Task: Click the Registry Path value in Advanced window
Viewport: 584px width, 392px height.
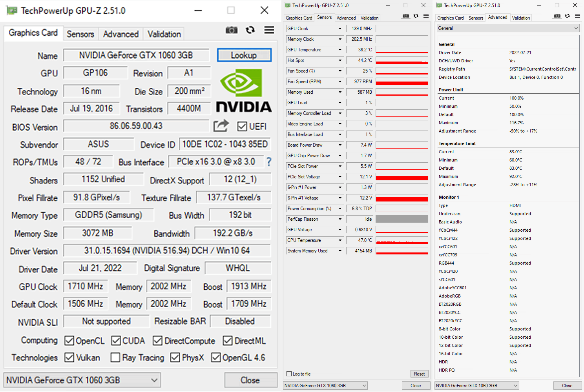Action: [x=543, y=69]
